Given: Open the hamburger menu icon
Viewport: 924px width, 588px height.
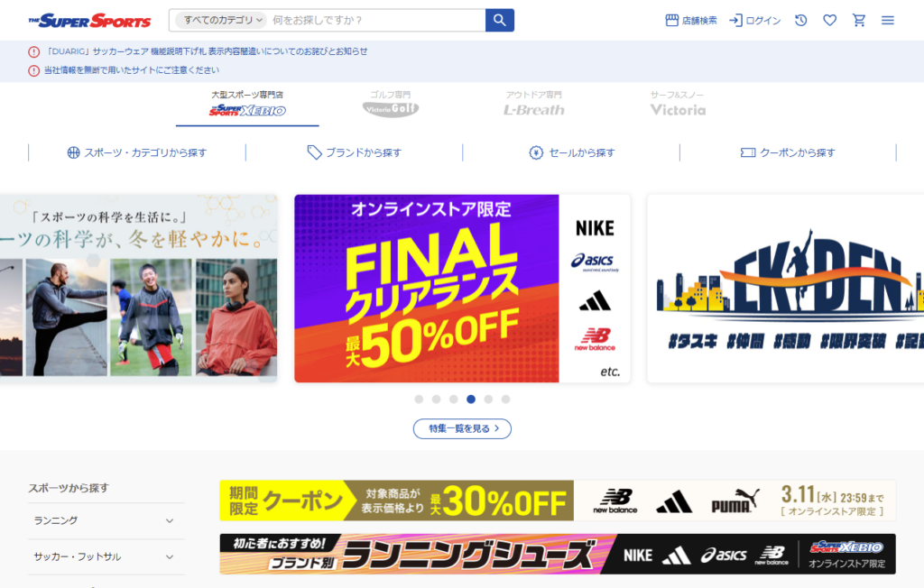Looking at the screenshot, I should (x=888, y=20).
